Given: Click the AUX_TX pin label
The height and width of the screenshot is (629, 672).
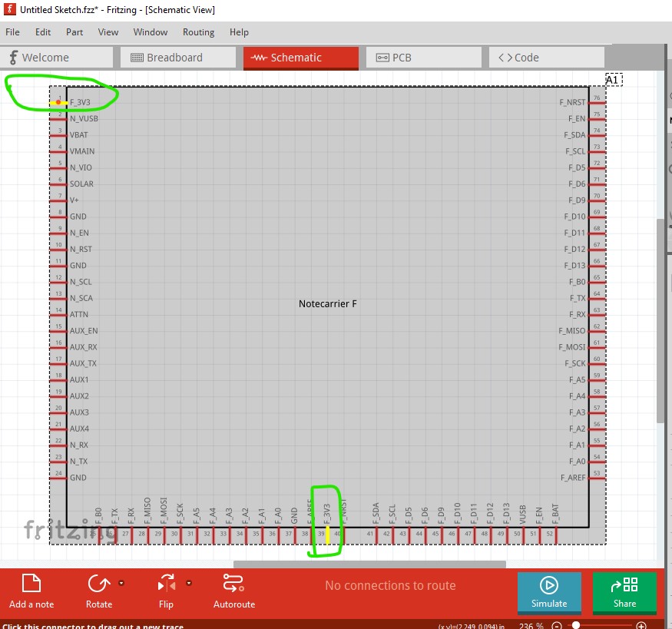Looking at the screenshot, I should pos(84,363).
